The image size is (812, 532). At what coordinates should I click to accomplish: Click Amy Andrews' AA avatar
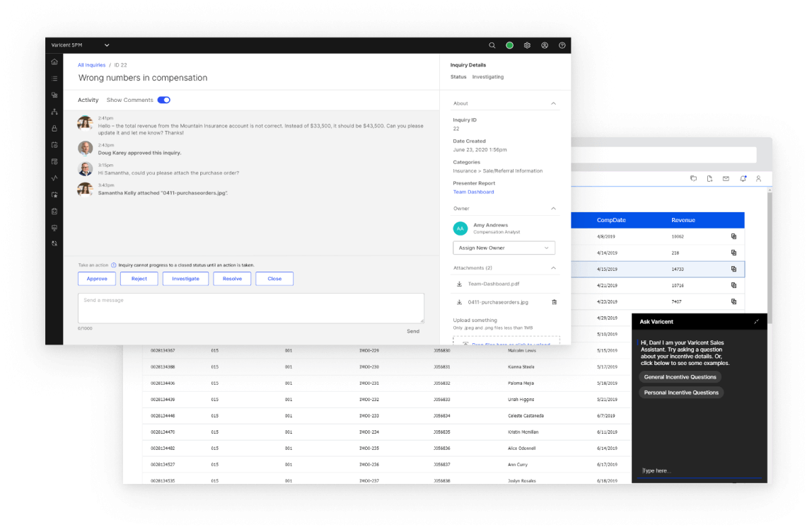(460, 229)
